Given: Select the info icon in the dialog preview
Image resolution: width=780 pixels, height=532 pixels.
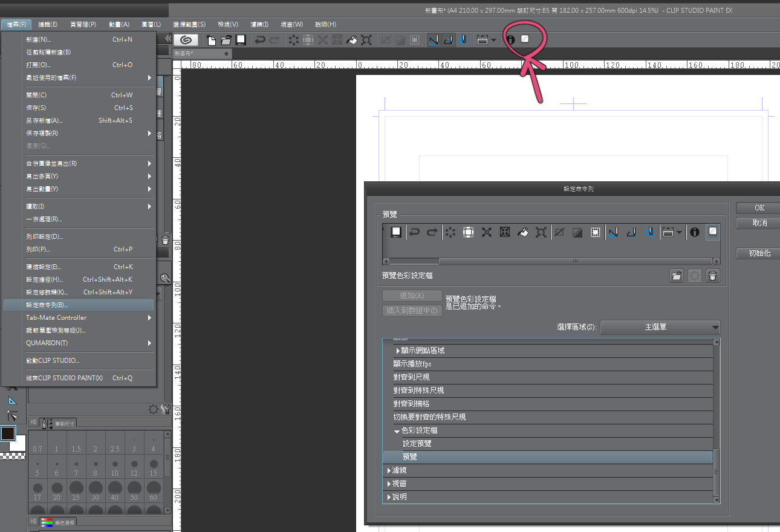Looking at the screenshot, I should [x=695, y=232].
